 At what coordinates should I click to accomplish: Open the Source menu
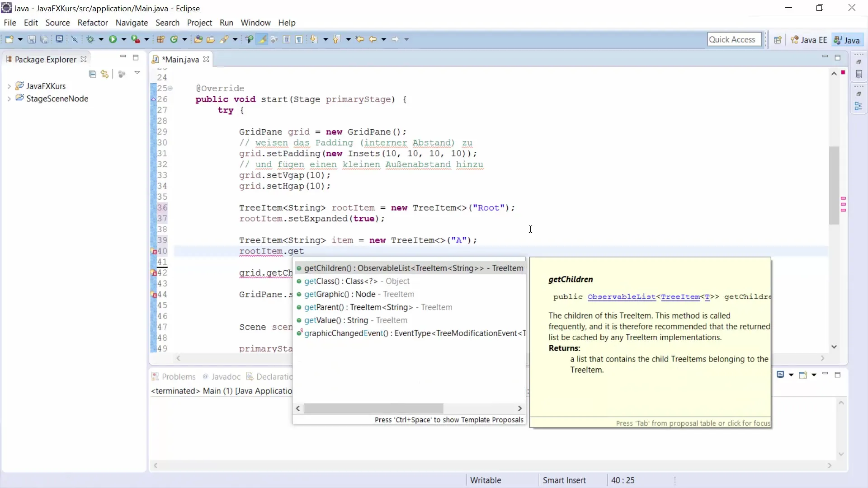pyautogui.click(x=57, y=23)
